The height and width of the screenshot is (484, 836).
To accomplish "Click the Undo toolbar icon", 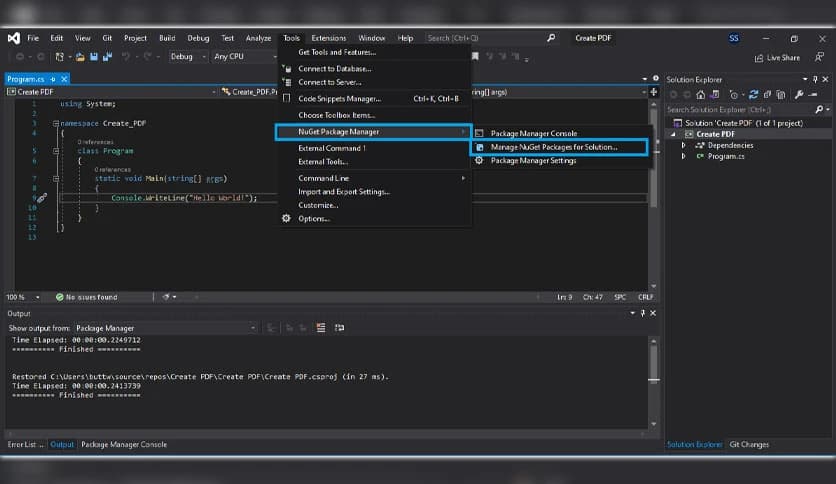I will click(x=126, y=57).
